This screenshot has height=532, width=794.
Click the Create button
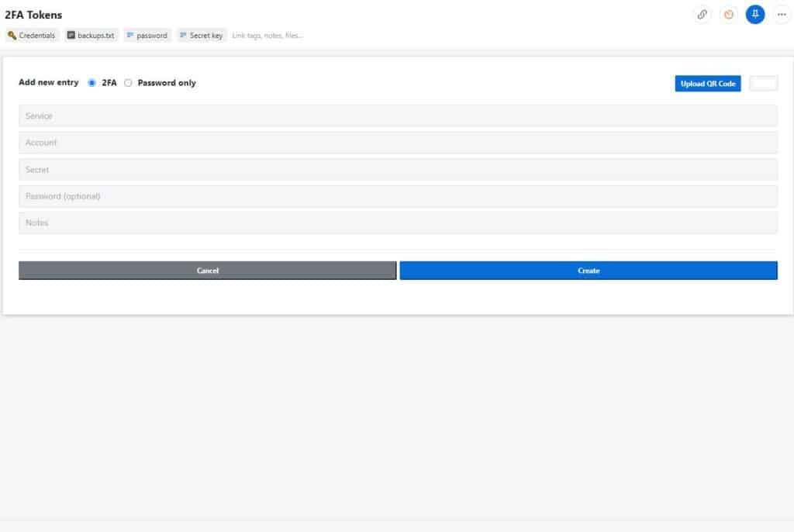(589, 271)
